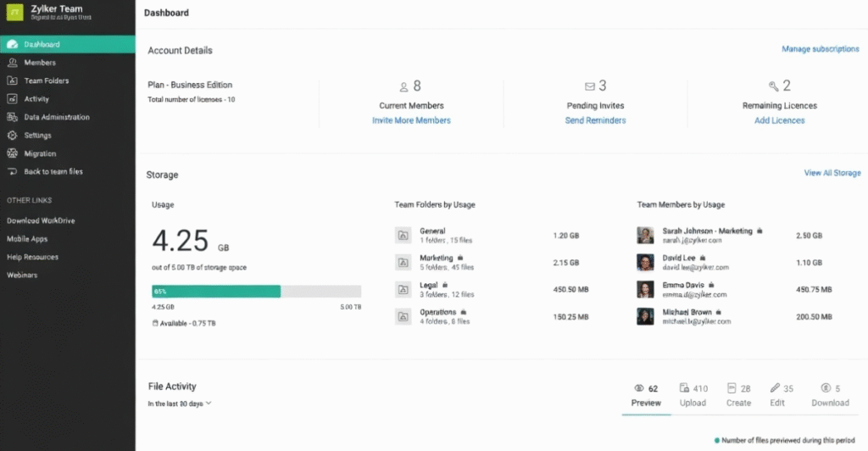Screen dimensions: 868x451
Task: Click the Remaining Licences key icon
Action: coord(773,86)
